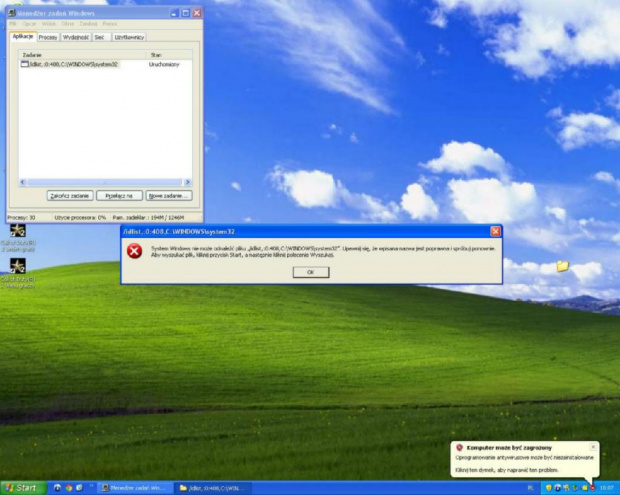Click third quick launch icon next to Chrome
This screenshot has height=495, width=620.
tap(79, 488)
